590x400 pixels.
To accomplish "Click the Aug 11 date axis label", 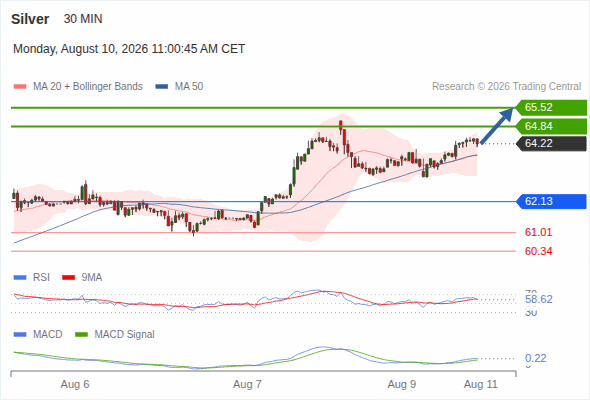I will 481,385.
